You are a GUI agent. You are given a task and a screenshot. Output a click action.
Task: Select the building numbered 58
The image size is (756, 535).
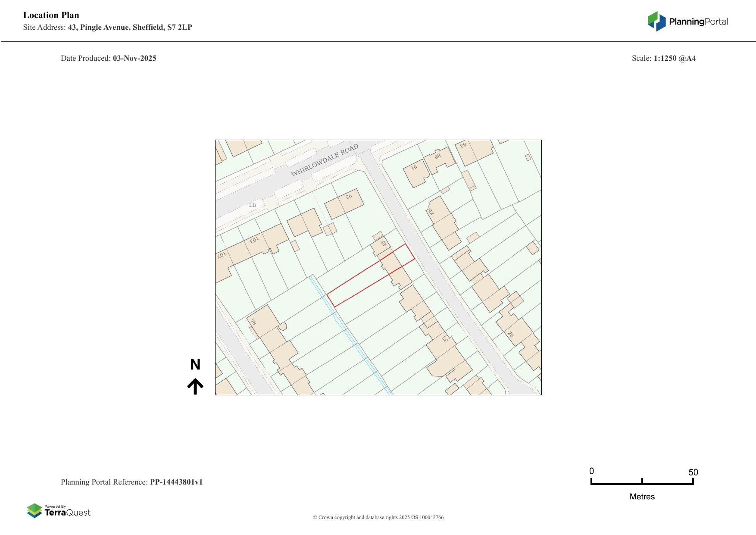(x=262, y=321)
